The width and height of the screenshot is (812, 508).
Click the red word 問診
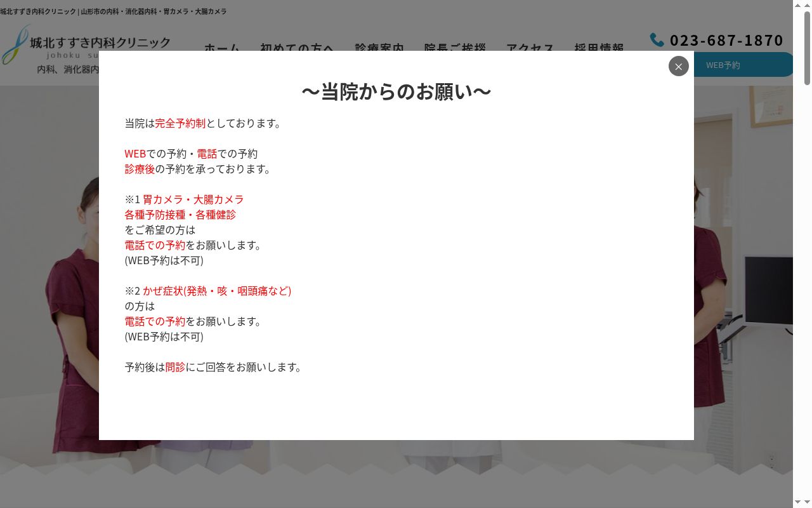[175, 367]
